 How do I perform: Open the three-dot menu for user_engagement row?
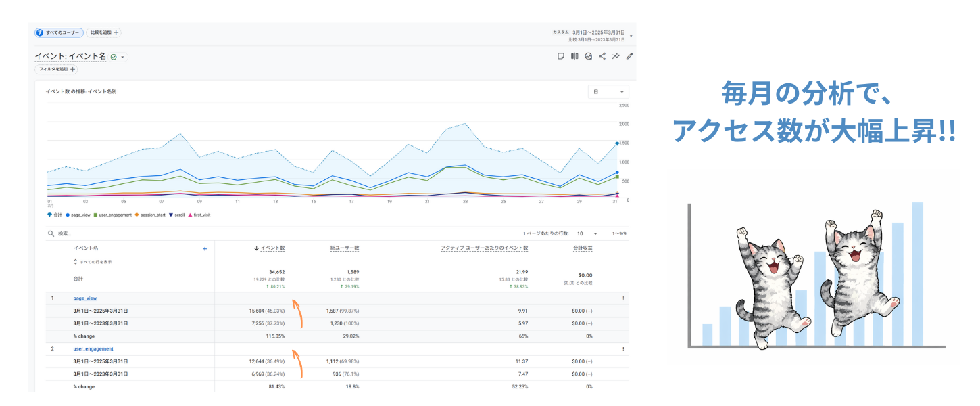[623, 349]
